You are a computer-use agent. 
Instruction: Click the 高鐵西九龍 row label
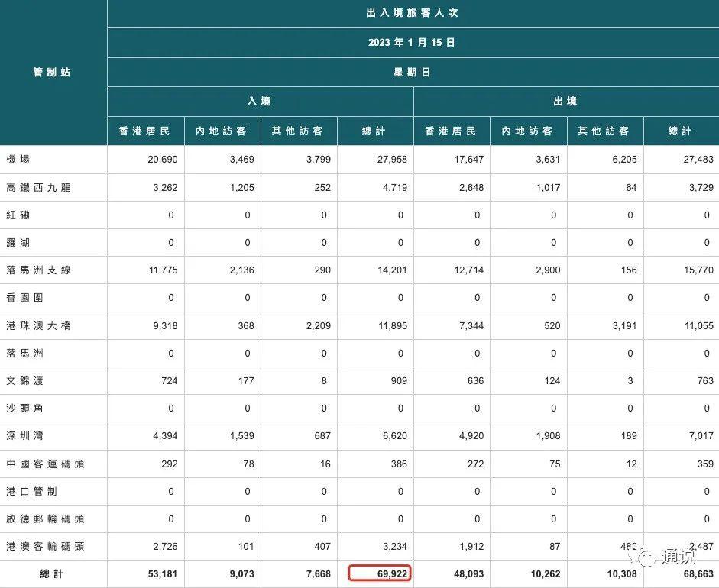38,187
